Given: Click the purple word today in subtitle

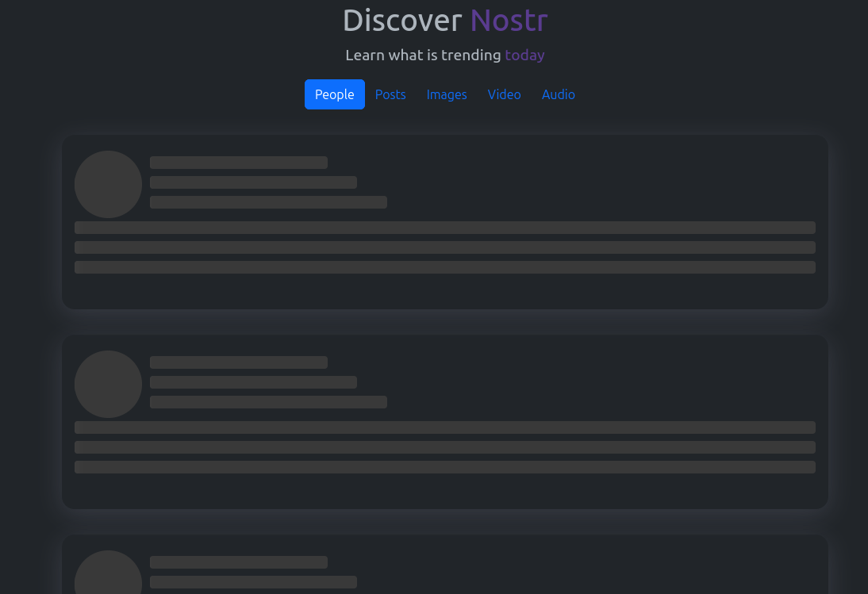Looking at the screenshot, I should point(524,55).
